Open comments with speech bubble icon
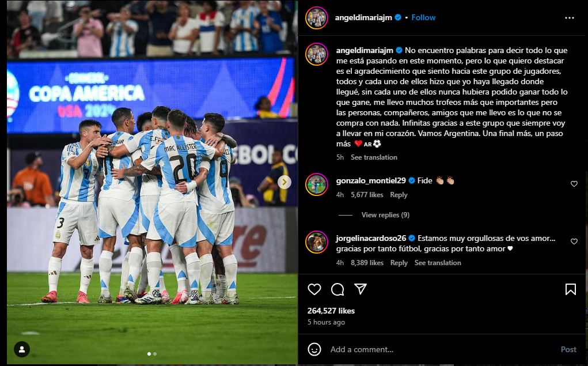The height and width of the screenshot is (366, 588). click(x=337, y=289)
